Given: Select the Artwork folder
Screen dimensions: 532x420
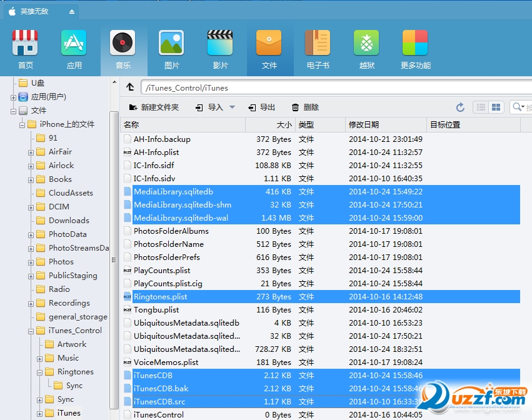Looking at the screenshot, I should tap(66, 344).
